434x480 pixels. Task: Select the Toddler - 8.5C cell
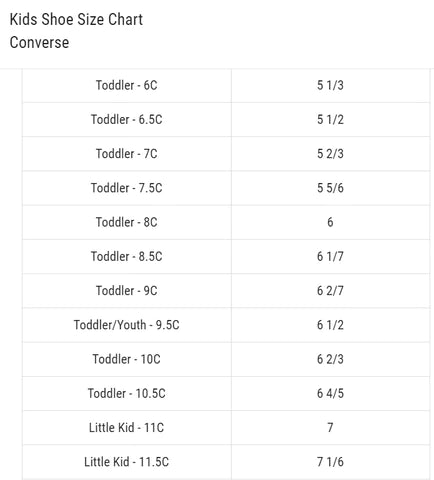[x=127, y=256]
